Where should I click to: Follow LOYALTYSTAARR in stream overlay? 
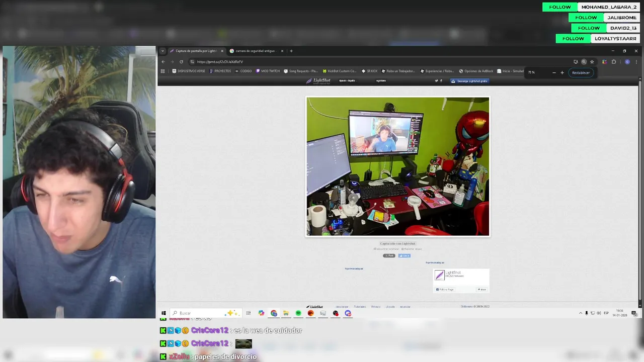(573, 39)
